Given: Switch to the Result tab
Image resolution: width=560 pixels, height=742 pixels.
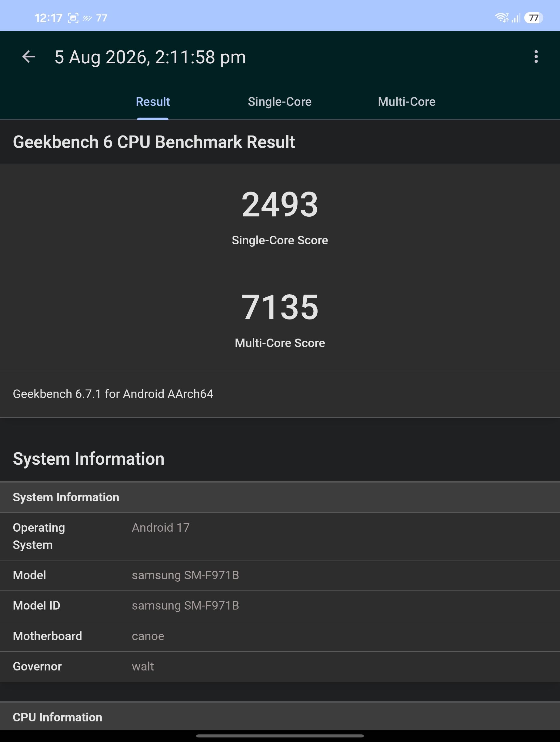Looking at the screenshot, I should point(152,102).
